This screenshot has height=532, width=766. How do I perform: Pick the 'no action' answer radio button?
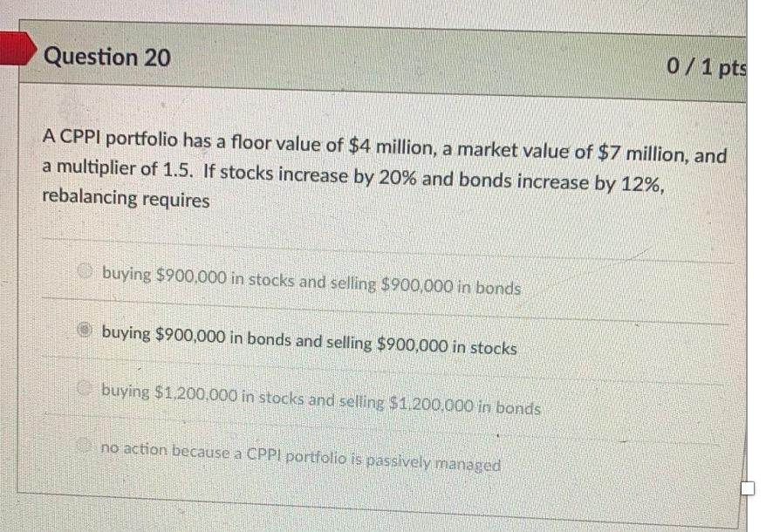(84, 447)
